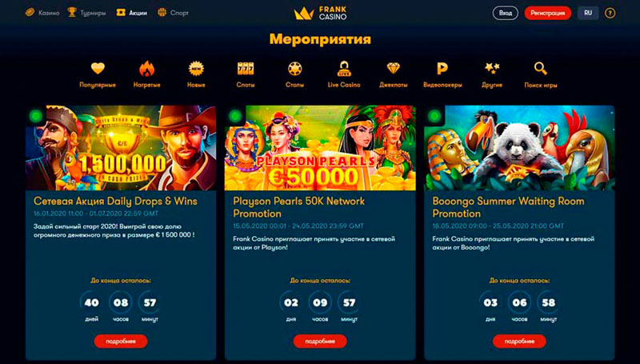
Task: Go to the Казино menu item
Action: [42, 13]
